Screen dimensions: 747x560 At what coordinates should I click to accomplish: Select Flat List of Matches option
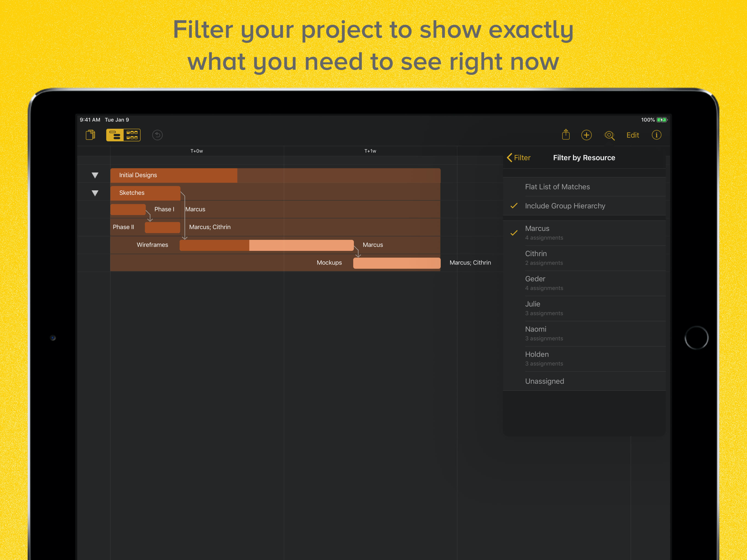(584, 187)
